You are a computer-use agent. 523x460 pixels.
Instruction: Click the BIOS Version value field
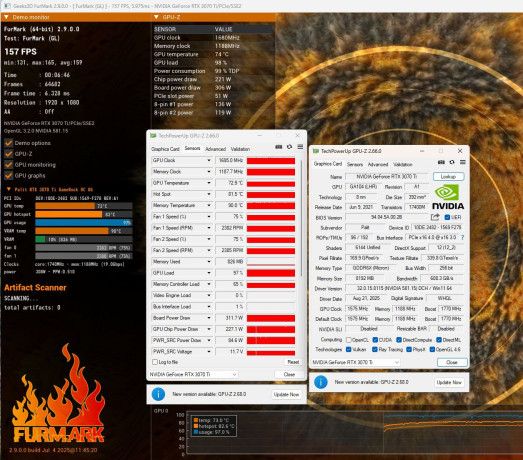click(x=387, y=217)
